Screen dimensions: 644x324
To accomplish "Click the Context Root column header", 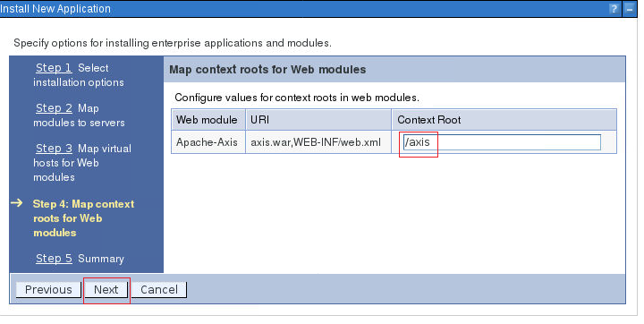I will tap(504, 120).
